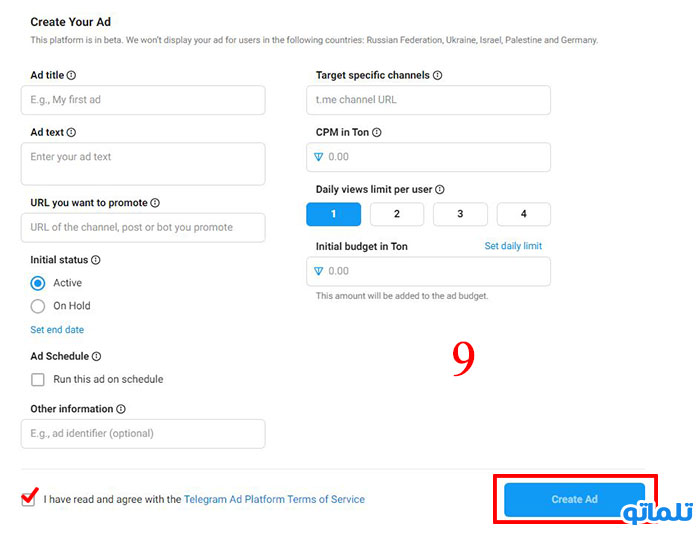
Task: Focus the CPM in Ton input field
Action: click(428, 157)
